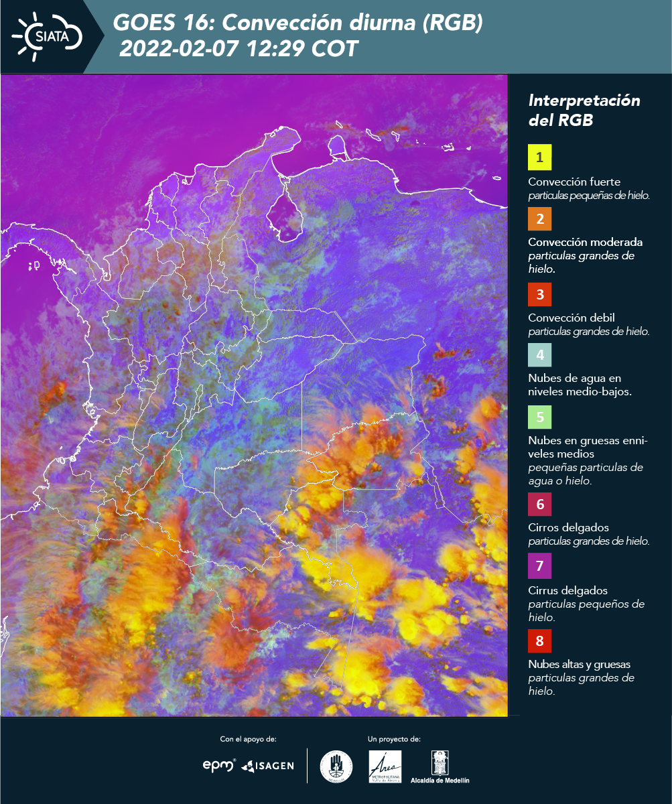Select the purple swatch numbered 7

coord(539,567)
